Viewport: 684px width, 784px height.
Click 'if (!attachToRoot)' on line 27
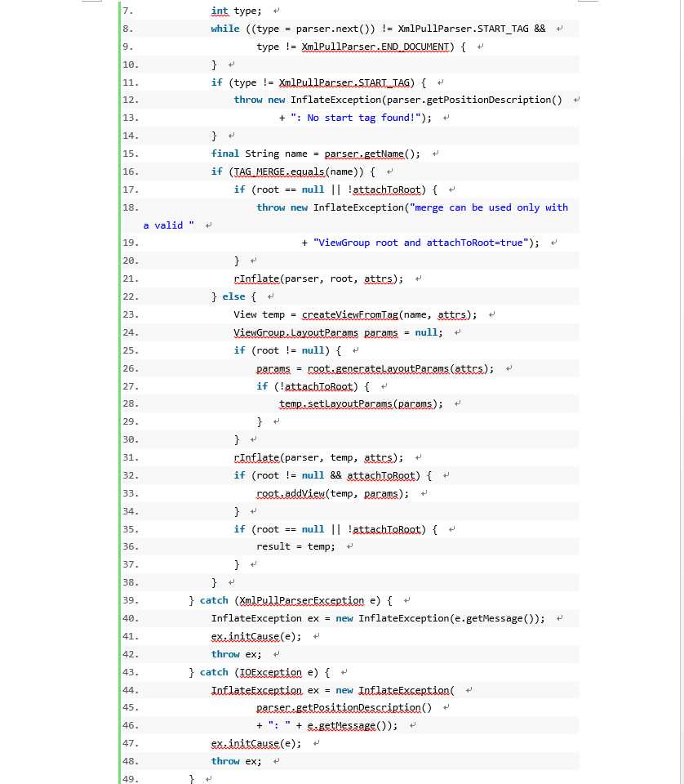click(x=307, y=386)
